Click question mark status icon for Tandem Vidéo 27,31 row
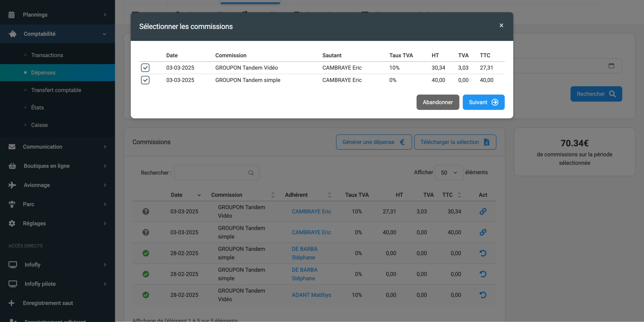 pos(146,212)
